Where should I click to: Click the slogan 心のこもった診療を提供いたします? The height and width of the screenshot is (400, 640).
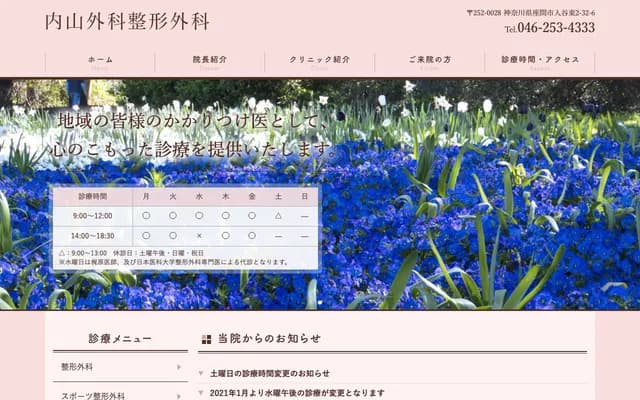tap(194, 149)
